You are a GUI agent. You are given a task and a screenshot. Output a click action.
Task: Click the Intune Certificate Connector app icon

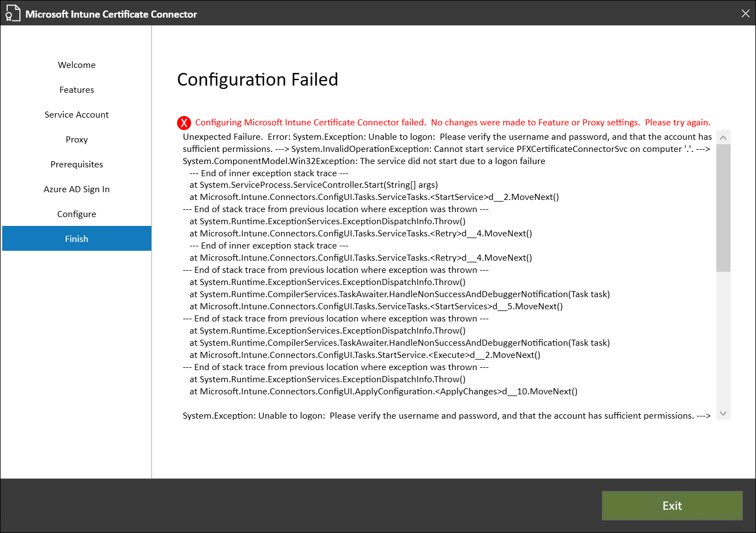pyautogui.click(x=12, y=13)
